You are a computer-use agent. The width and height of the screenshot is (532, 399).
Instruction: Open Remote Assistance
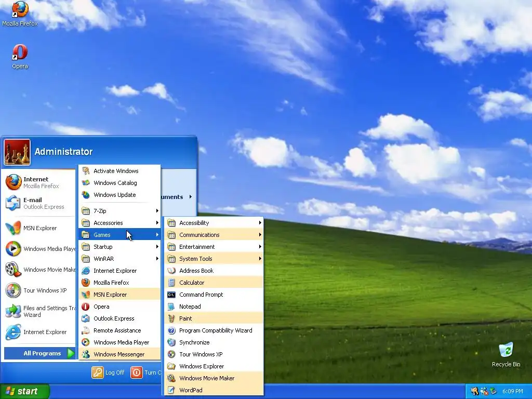click(119, 330)
